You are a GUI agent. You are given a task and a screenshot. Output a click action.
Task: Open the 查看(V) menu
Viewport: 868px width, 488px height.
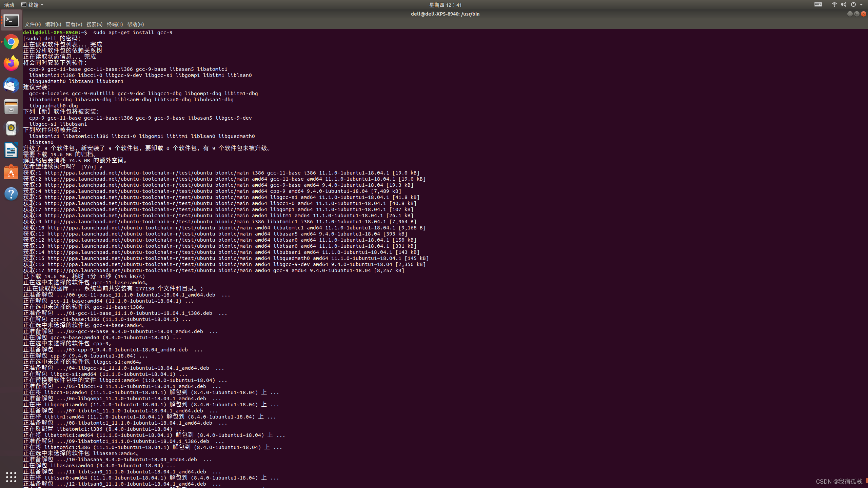tap(74, 24)
